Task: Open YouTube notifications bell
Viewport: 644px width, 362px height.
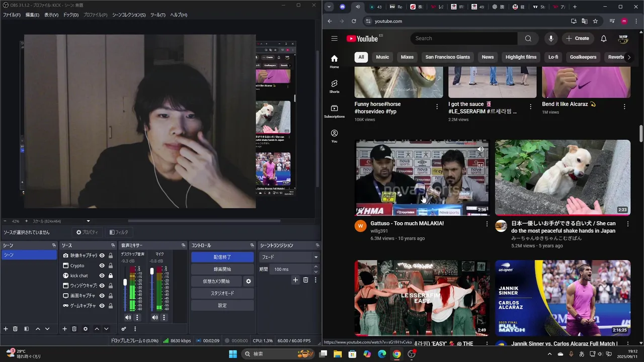Action: pyautogui.click(x=604, y=38)
